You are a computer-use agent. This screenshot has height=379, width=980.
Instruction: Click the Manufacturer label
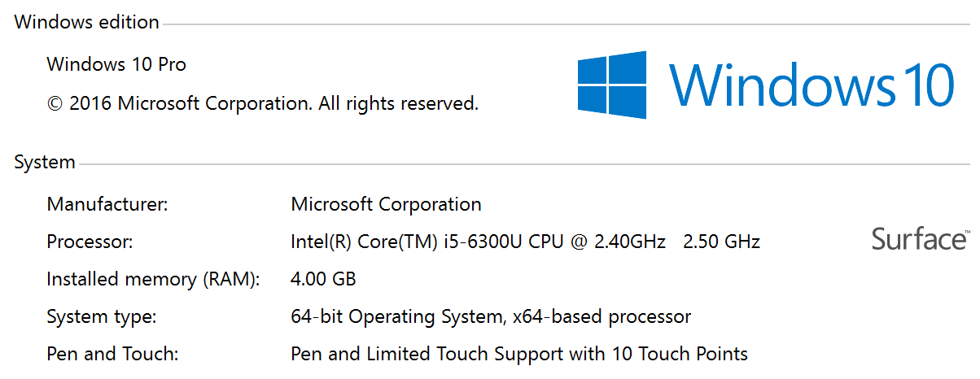pos(107,204)
